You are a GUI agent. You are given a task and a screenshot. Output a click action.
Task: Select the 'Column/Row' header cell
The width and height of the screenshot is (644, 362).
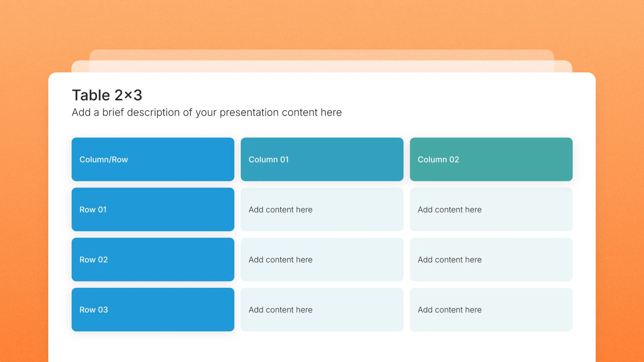point(153,159)
